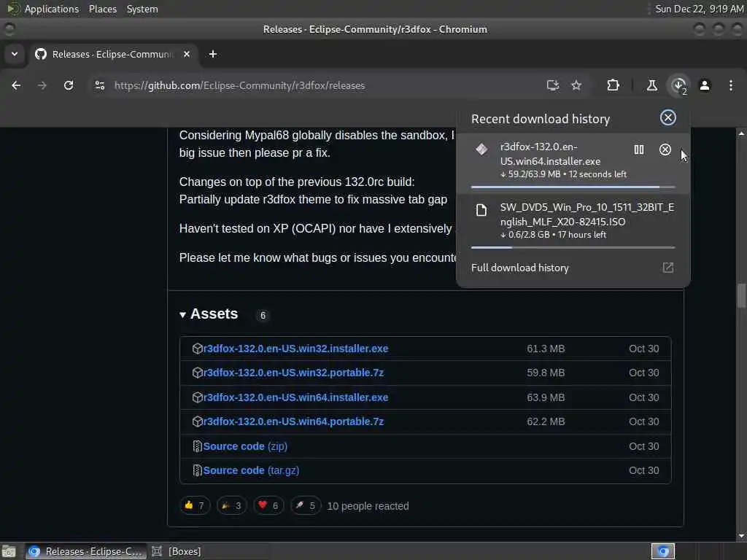This screenshot has height=560, width=747.
Task: Open the System menu
Action: (142, 9)
